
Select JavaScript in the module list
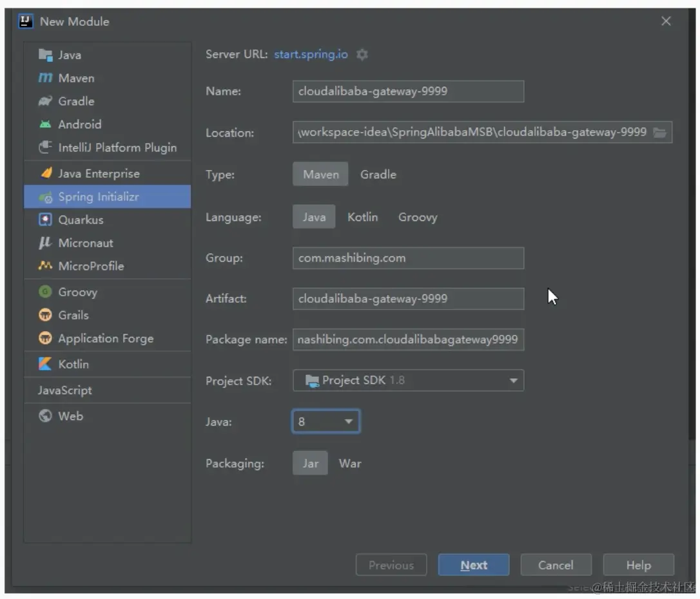tap(64, 390)
